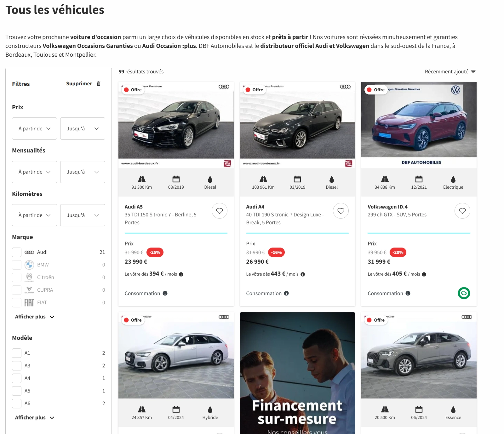
Task: Open Mensualités 'Jusqu'à' dropdown
Action: [x=83, y=172]
